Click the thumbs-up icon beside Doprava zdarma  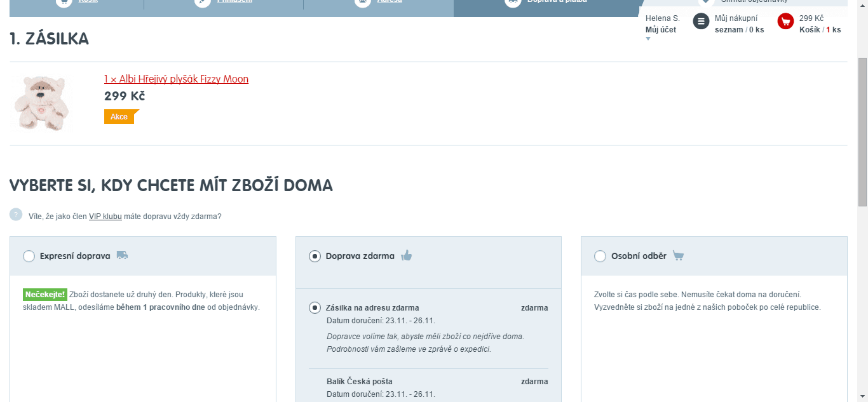[x=407, y=256]
